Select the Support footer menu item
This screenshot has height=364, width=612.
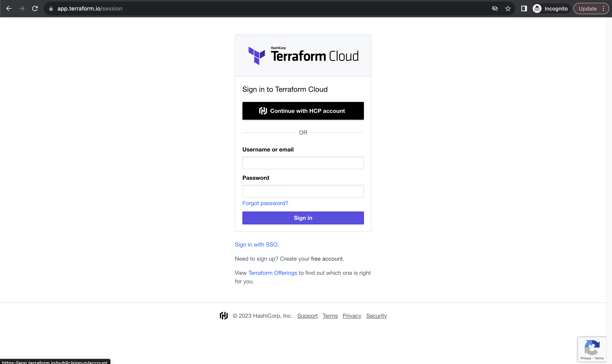pyautogui.click(x=307, y=315)
